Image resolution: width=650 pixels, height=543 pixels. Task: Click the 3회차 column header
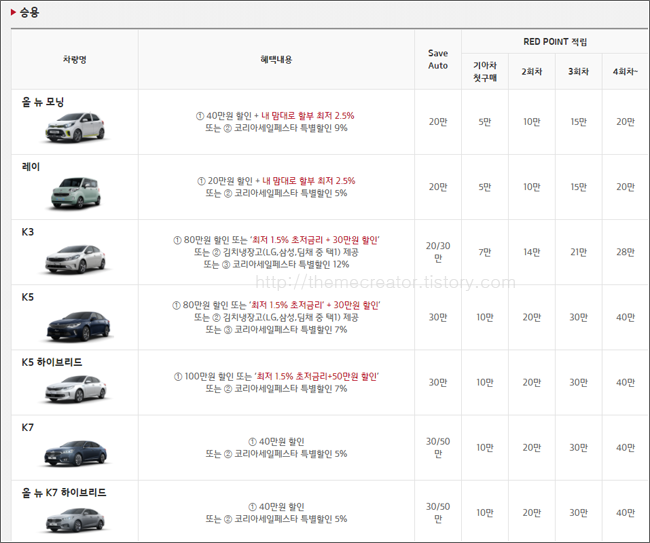pos(578,71)
